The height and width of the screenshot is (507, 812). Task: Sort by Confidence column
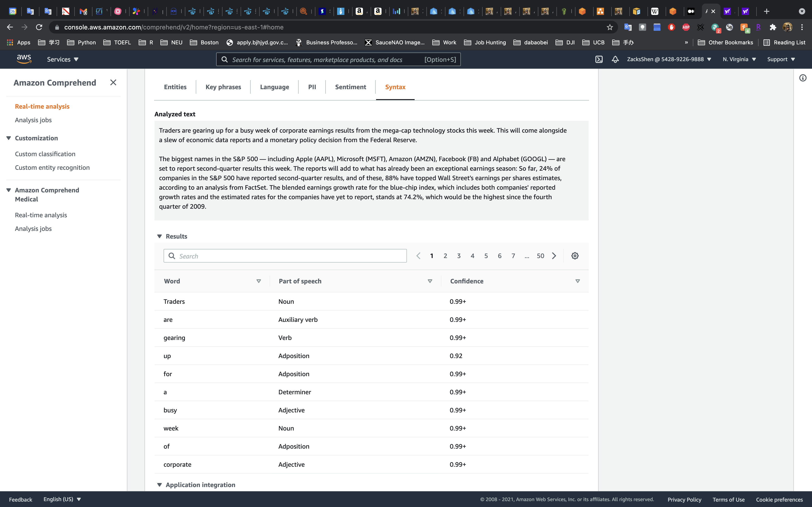(578, 281)
